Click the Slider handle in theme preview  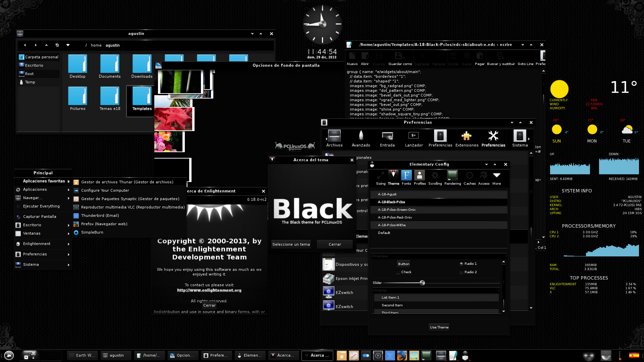(x=422, y=283)
